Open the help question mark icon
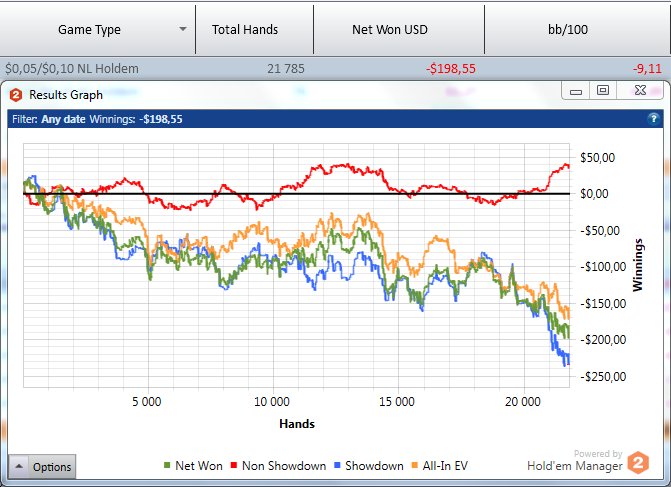This screenshot has width=671, height=487. pos(653,119)
